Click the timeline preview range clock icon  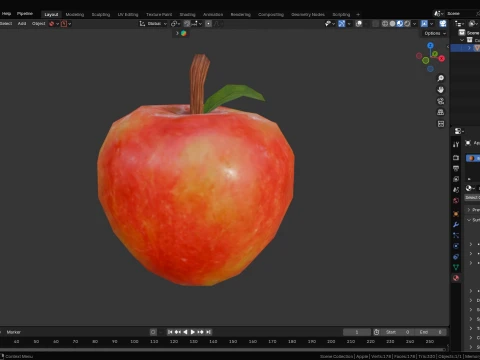pyautogui.click(x=376, y=332)
